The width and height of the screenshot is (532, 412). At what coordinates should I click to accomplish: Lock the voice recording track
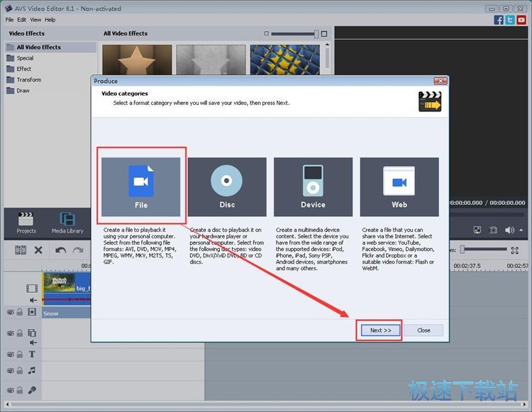(20, 390)
